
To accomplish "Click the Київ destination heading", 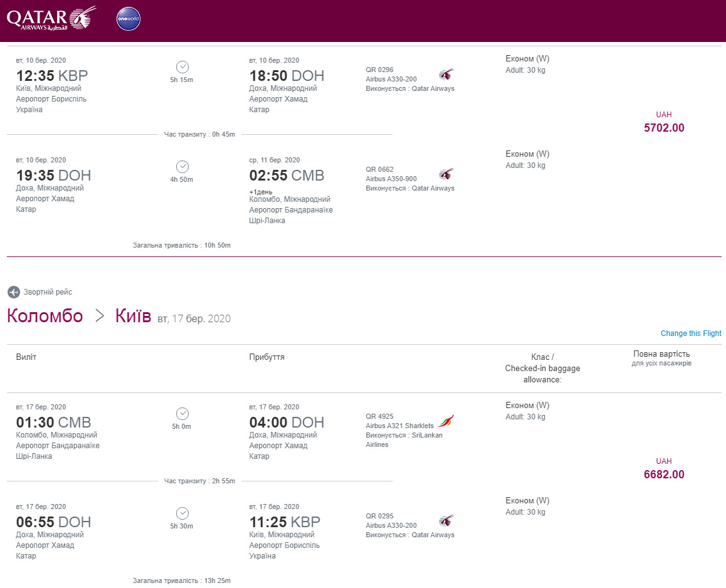I will pos(134,316).
